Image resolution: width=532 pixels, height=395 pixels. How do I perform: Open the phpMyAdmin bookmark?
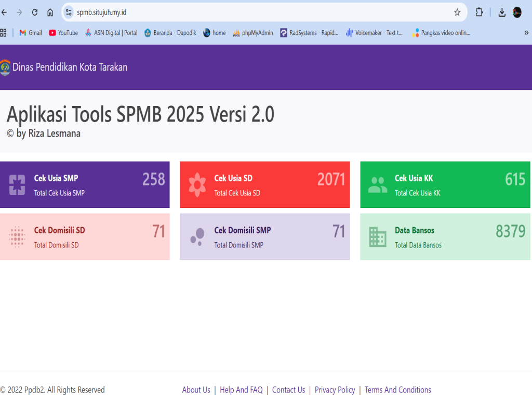(253, 33)
